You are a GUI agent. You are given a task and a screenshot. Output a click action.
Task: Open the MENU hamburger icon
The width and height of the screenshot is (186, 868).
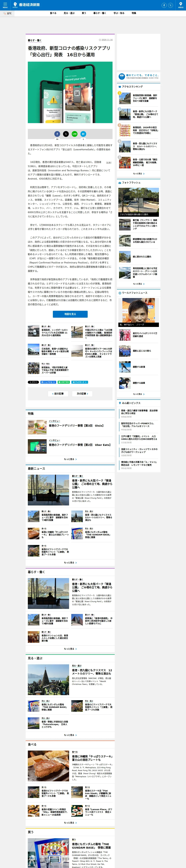tap(5, 5)
